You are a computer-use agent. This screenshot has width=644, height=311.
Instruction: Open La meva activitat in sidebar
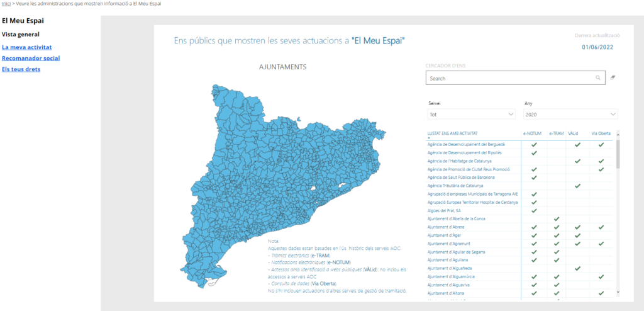coord(27,47)
